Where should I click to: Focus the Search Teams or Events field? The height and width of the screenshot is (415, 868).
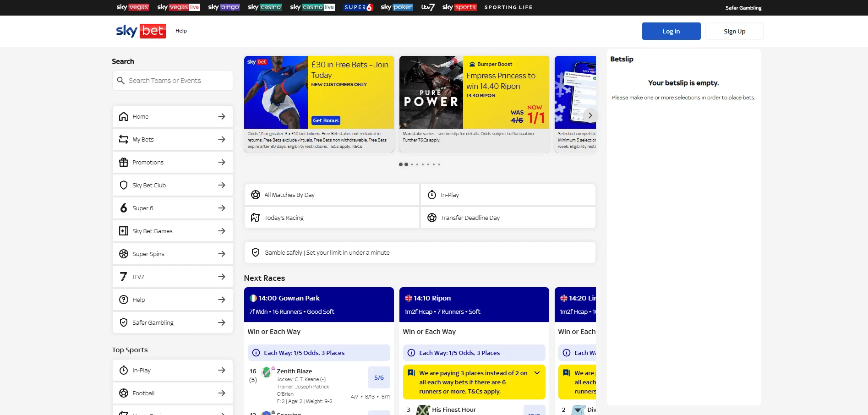pos(173,81)
